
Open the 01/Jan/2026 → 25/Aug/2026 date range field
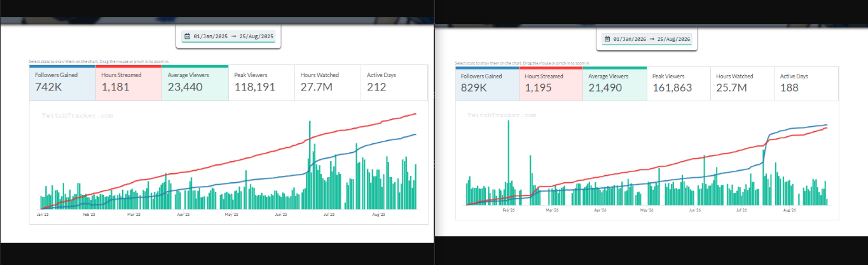coord(648,39)
